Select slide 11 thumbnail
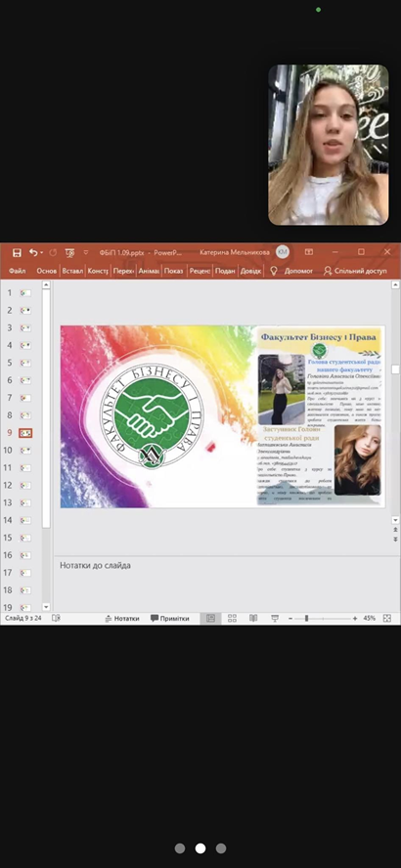 coord(25,468)
